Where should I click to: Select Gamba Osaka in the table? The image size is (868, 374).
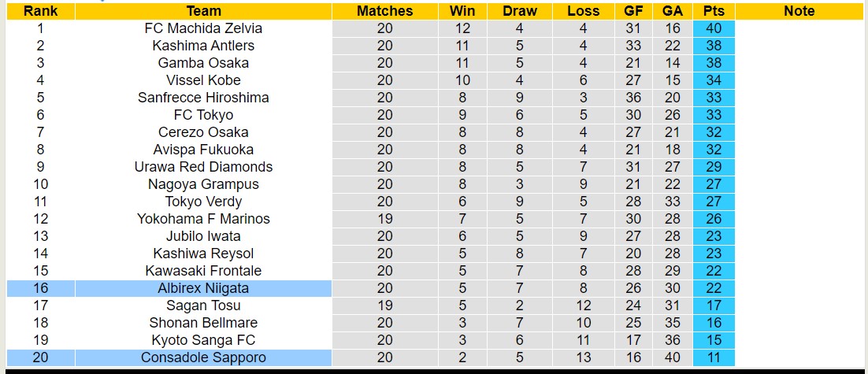[x=204, y=63]
